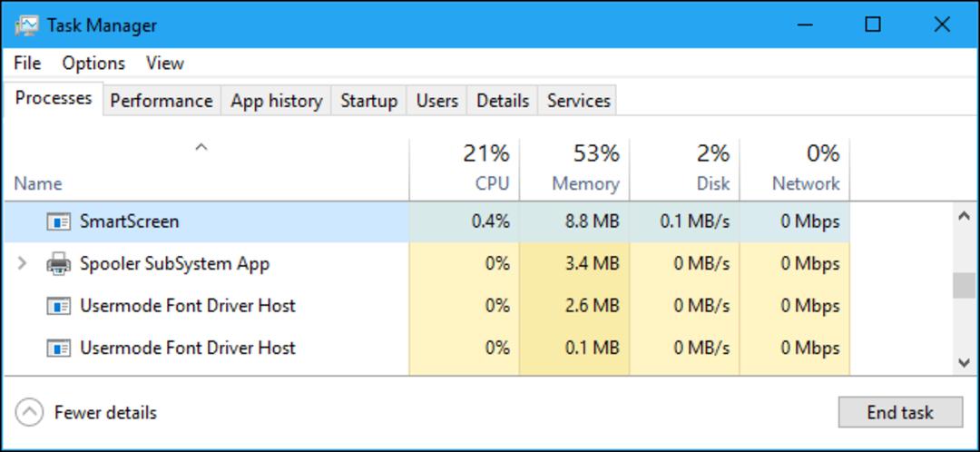Viewport: 980px width, 452px height.
Task: Toggle sort order with the Name column arrow
Action: point(201,148)
